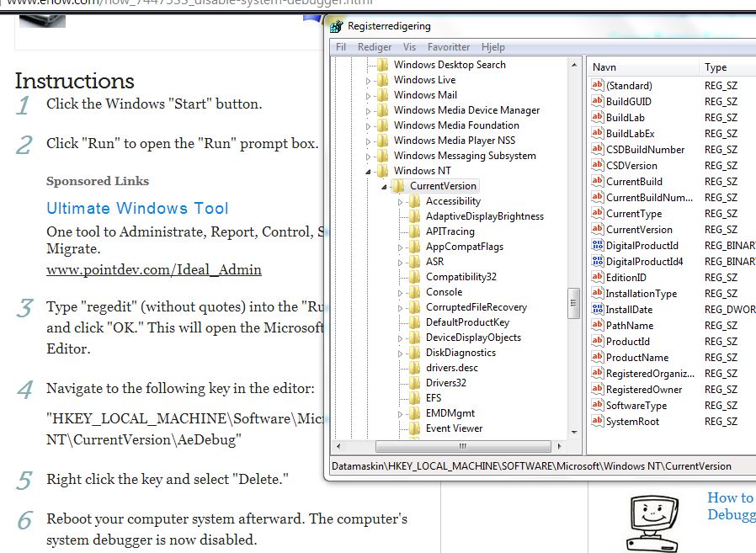Open the Favoritter menu
756x553 pixels.
(x=448, y=47)
